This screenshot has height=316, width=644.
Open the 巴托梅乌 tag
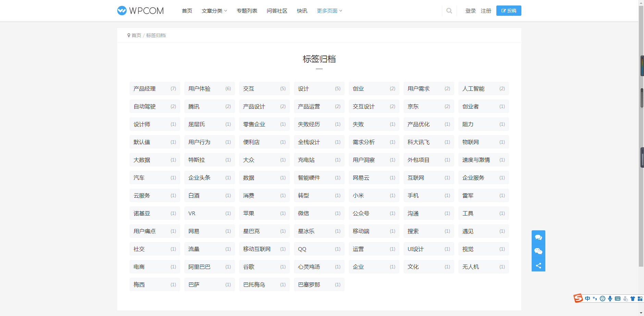(x=264, y=284)
